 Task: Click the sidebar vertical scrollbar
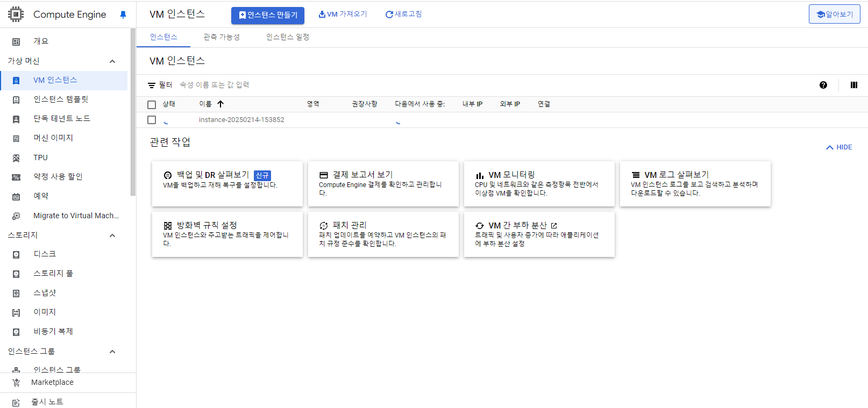[133, 113]
